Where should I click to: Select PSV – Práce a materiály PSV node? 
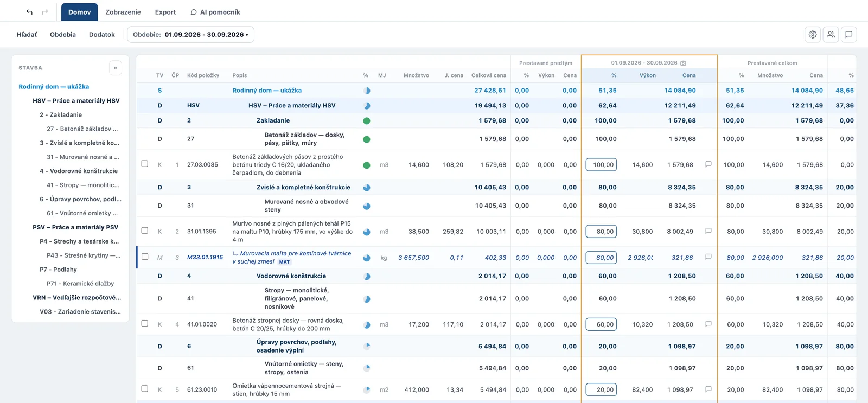pos(75,227)
